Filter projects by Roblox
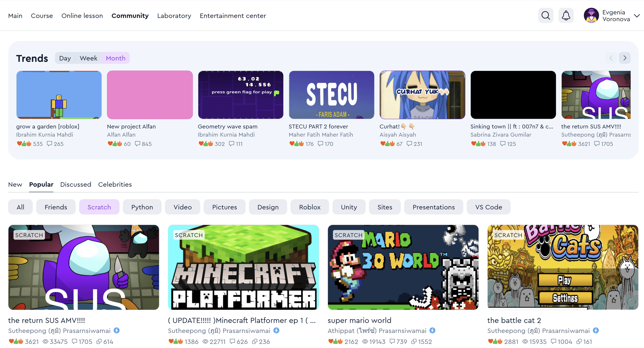Image resolution: width=644 pixels, height=348 pixels. (x=309, y=207)
